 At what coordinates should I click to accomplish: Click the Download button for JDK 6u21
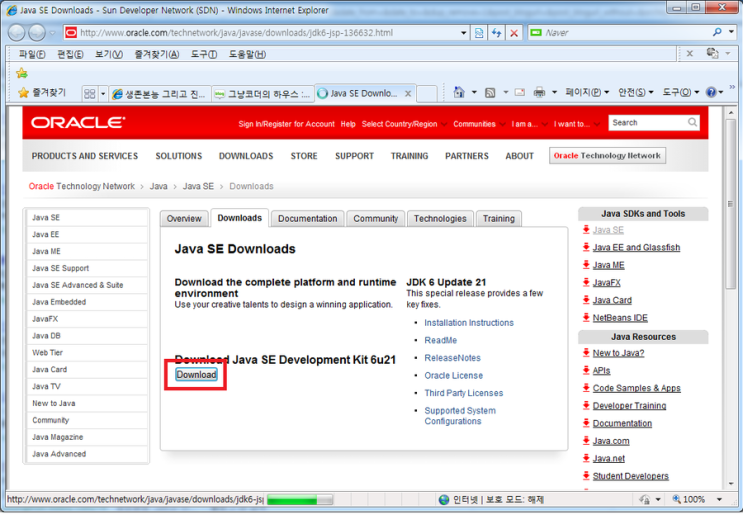(x=196, y=374)
